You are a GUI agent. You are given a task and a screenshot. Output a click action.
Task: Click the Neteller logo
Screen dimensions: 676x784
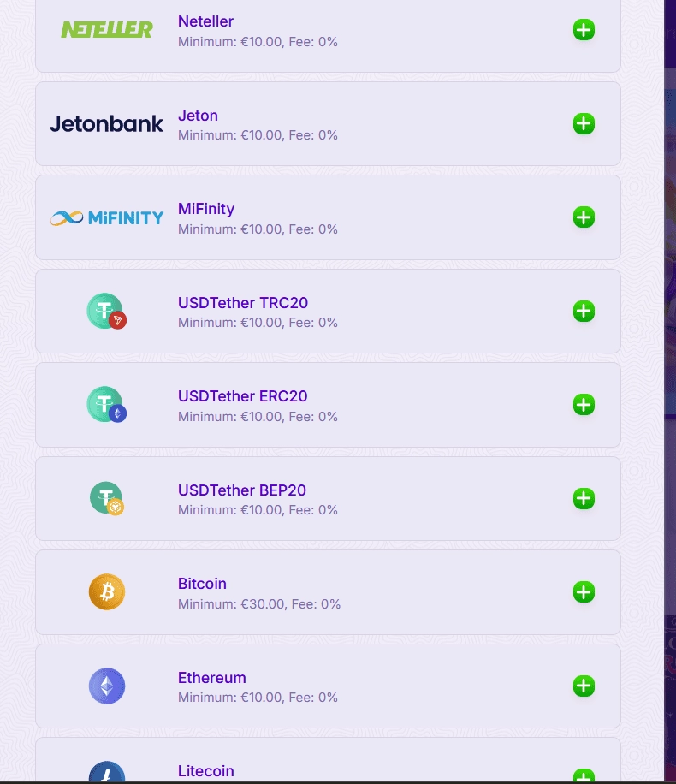tap(107, 30)
